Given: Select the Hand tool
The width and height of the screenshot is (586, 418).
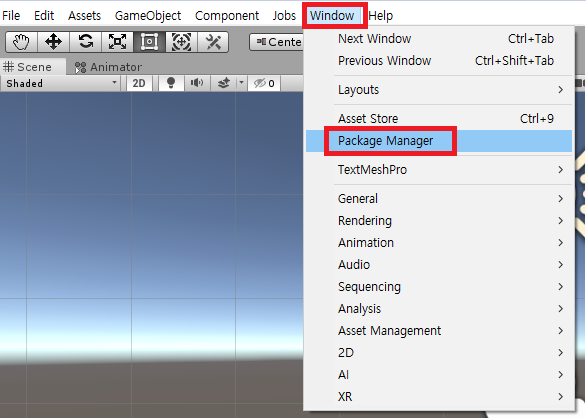Looking at the screenshot, I should pyautogui.click(x=21, y=42).
